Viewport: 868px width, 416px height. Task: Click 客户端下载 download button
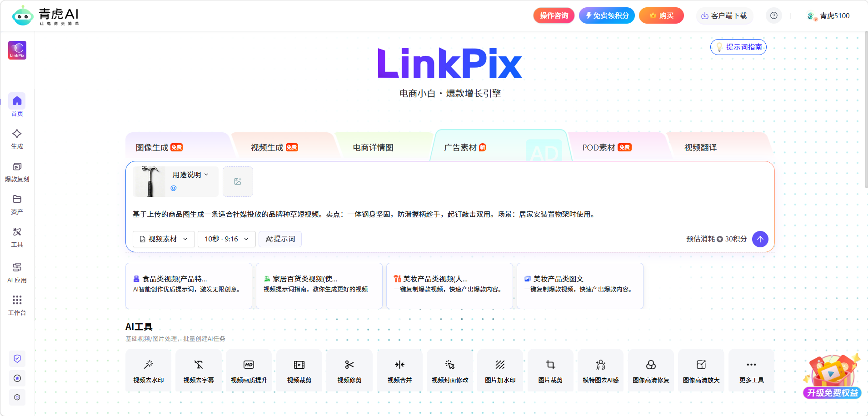[x=724, y=15]
